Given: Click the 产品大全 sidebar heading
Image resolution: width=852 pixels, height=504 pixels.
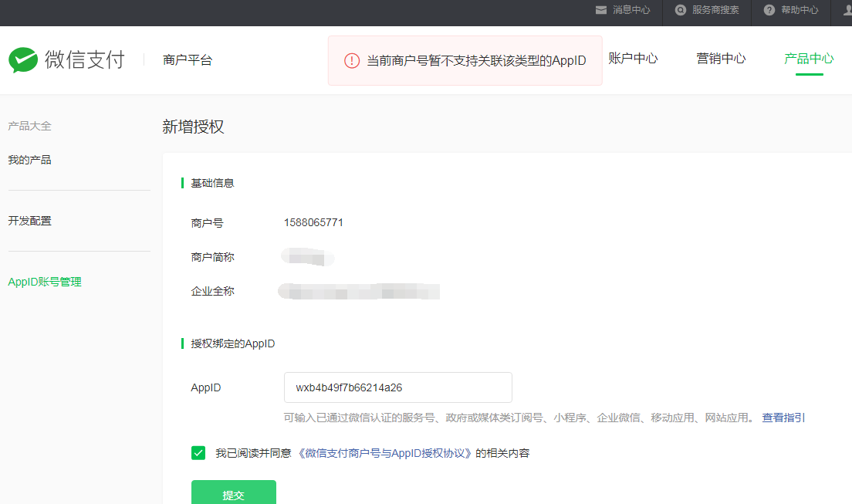Looking at the screenshot, I should pos(30,126).
